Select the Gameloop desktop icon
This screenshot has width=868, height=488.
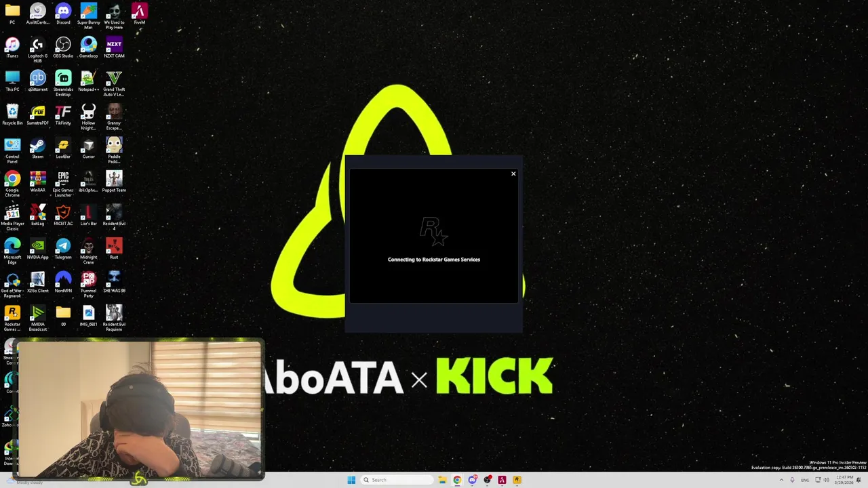88,48
